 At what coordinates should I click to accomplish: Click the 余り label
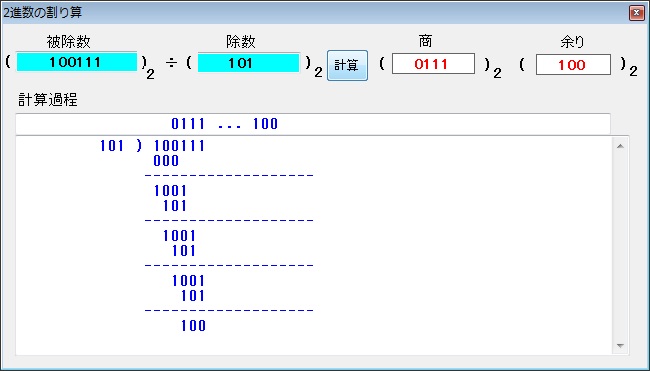(572, 41)
